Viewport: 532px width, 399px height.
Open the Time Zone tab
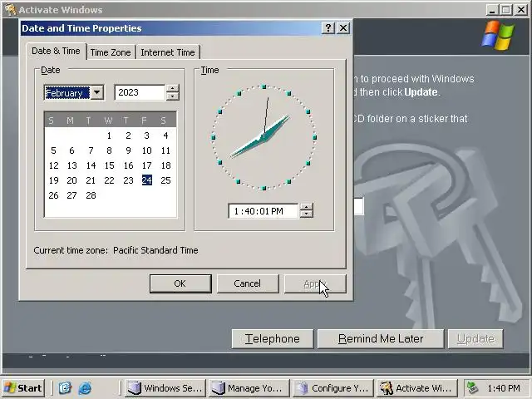coord(111,52)
